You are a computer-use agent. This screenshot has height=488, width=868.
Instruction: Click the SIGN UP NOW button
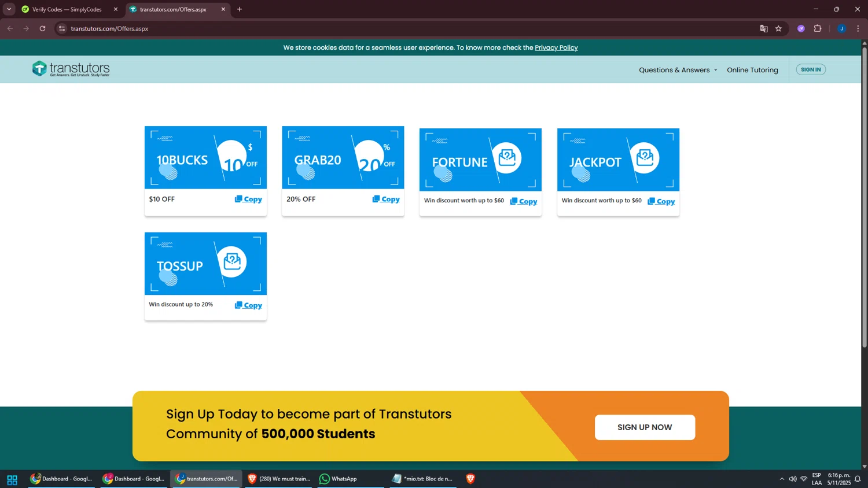tap(645, 427)
